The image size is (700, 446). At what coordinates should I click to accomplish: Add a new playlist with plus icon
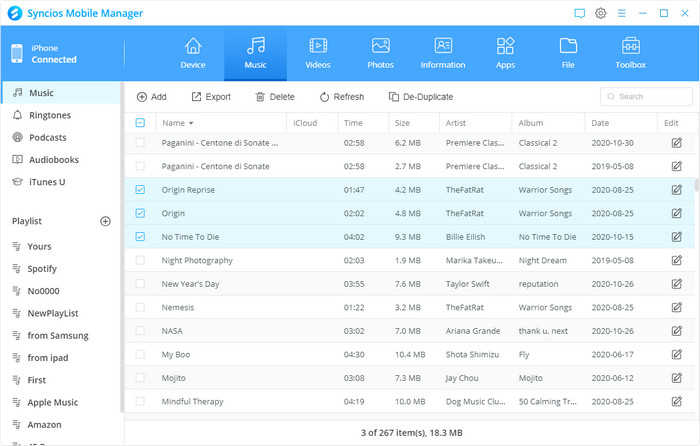(x=105, y=221)
